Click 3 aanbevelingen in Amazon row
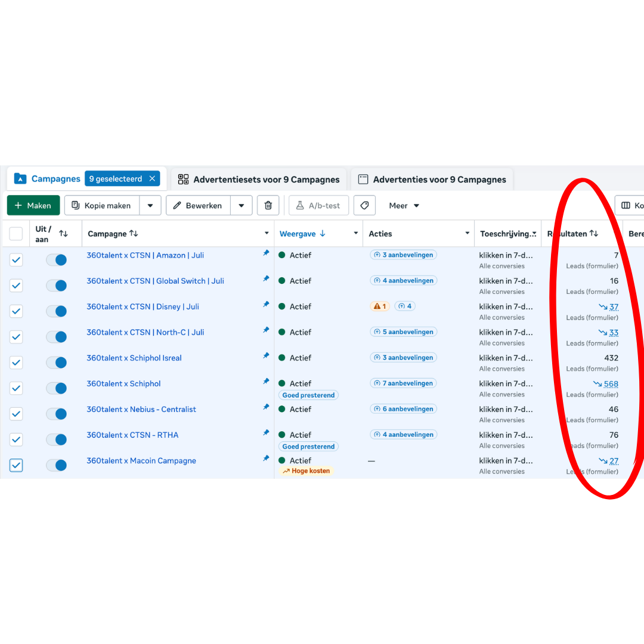This screenshot has width=644, height=644. (403, 255)
